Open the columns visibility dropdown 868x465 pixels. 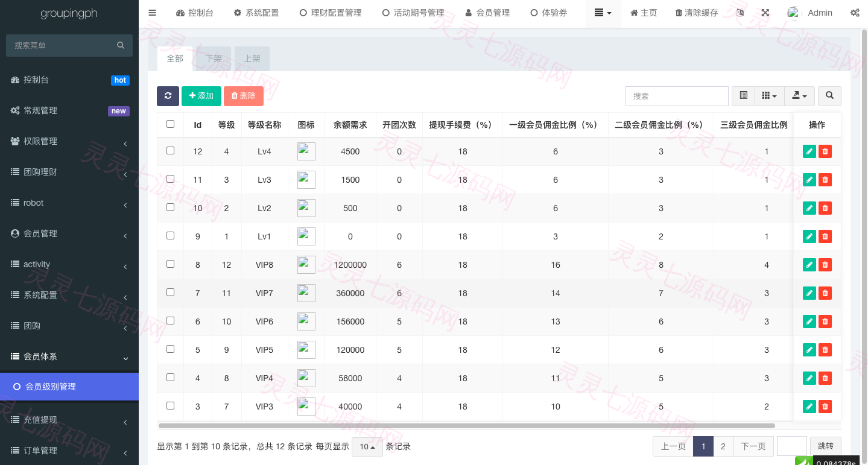coord(769,96)
